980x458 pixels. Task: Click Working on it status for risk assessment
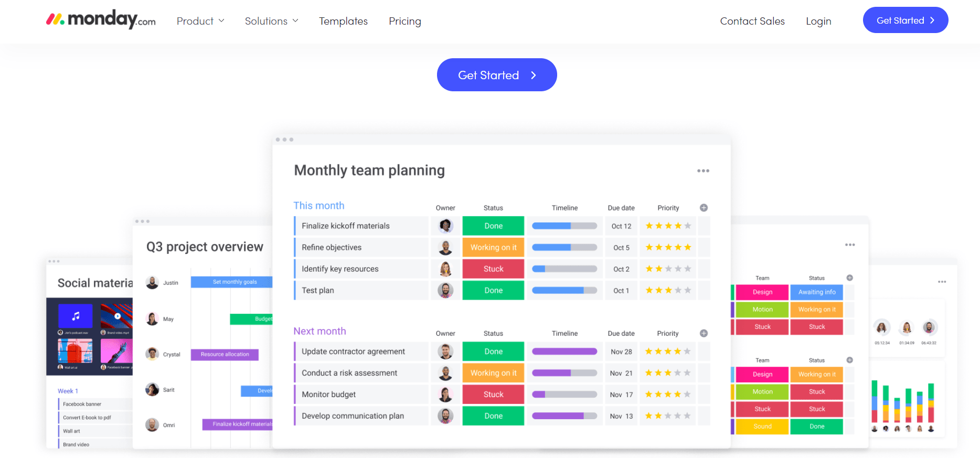[x=493, y=373]
